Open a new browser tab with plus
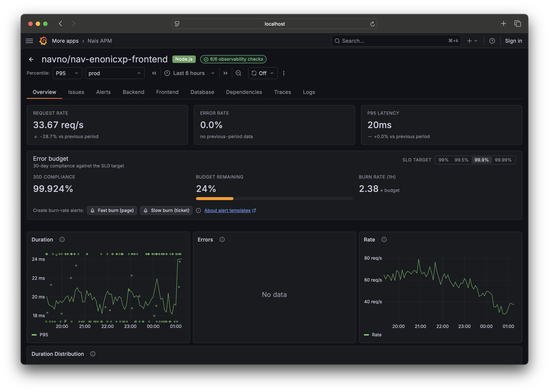Viewport: 549px width, 392px height. pyautogui.click(x=504, y=24)
